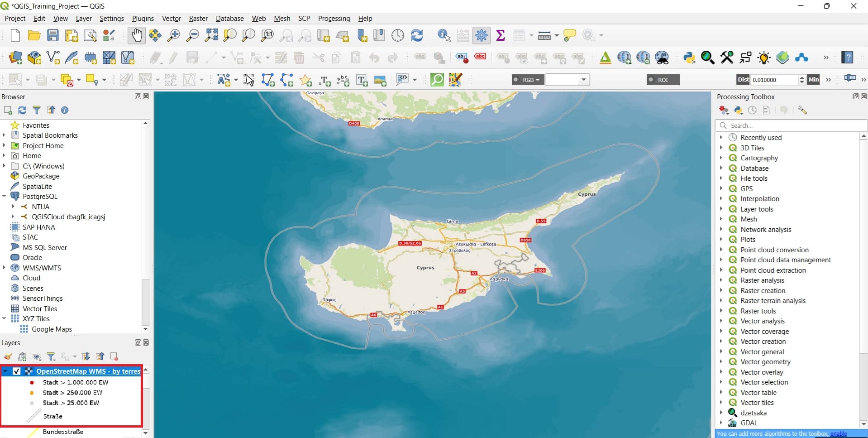Open Processing Toolbox history clock icon
Viewport: 868px width, 438px height.
[x=752, y=110]
